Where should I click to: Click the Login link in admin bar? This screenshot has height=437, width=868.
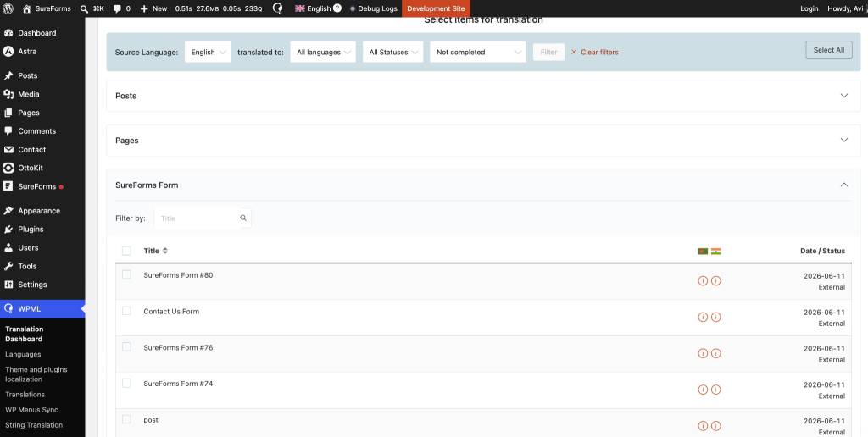(x=810, y=8)
